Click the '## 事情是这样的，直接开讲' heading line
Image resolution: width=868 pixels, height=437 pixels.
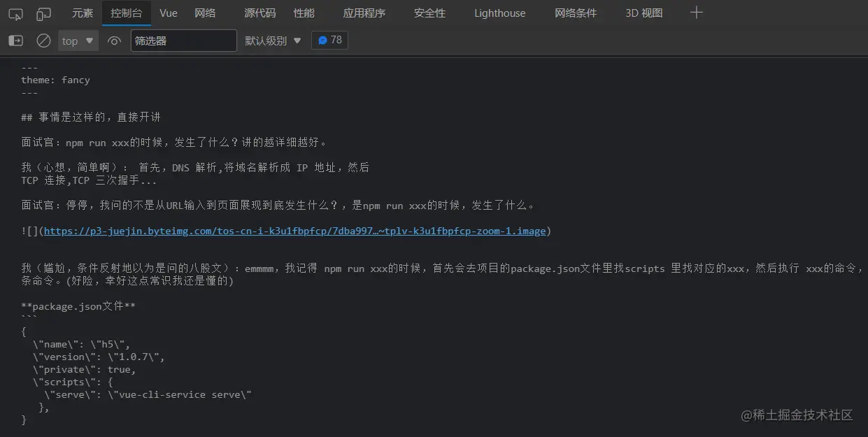coord(91,117)
